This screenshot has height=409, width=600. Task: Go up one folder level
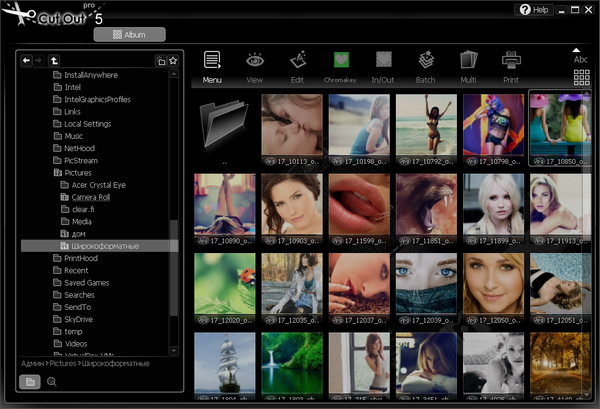tap(54, 61)
